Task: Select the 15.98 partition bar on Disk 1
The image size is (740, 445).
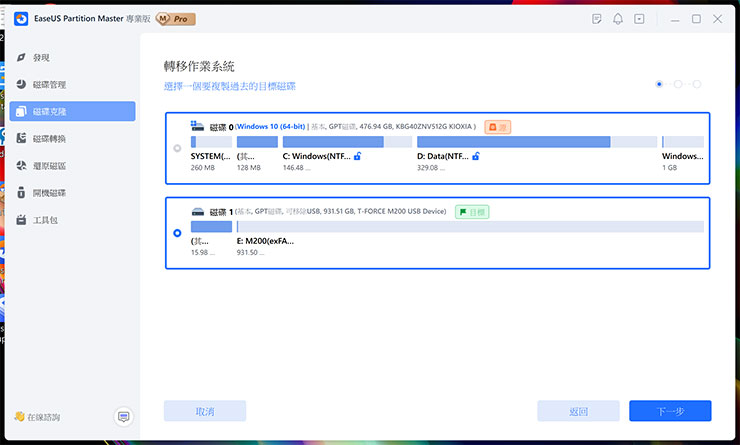Action: (x=211, y=227)
